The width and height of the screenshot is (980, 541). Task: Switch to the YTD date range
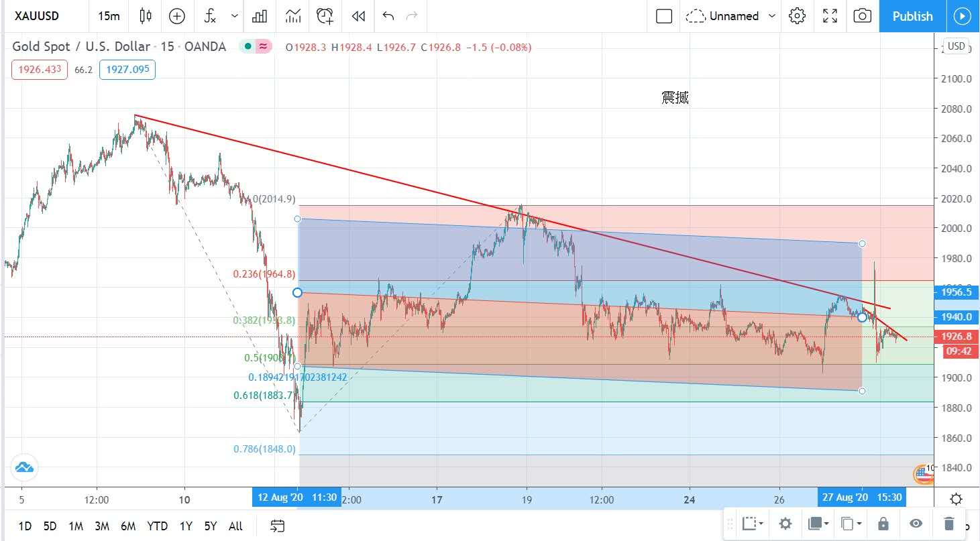pyautogui.click(x=157, y=526)
